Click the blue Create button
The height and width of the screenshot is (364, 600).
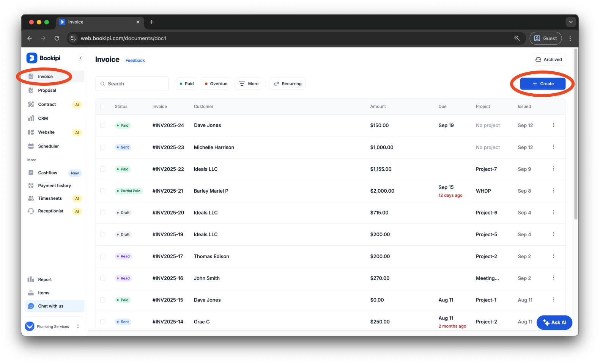543,84
